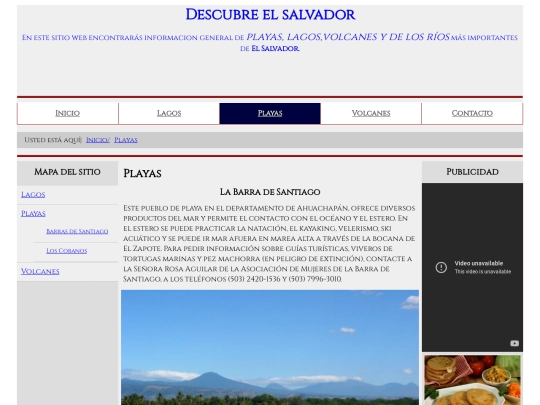Viewport: 540px width, 405px height.
Task: Open the Contacto navigation tab
Action: (x=472, y=113)
